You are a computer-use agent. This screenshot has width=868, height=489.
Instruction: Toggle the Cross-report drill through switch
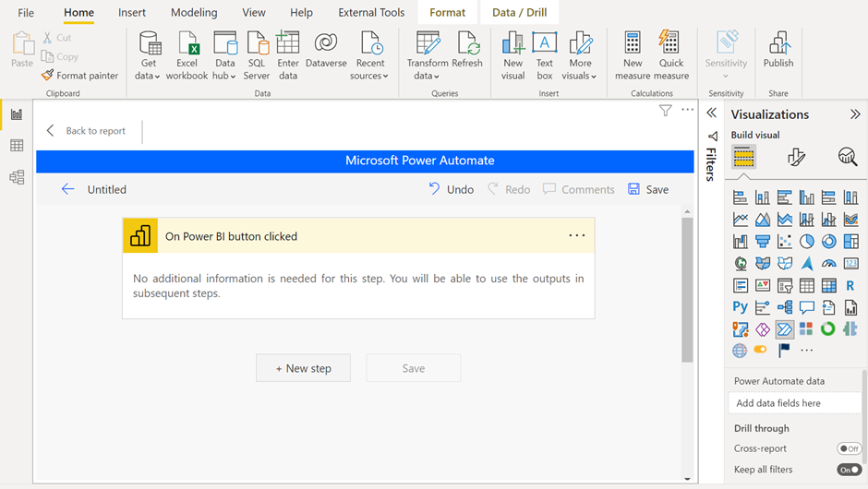(x=849, y=448)
